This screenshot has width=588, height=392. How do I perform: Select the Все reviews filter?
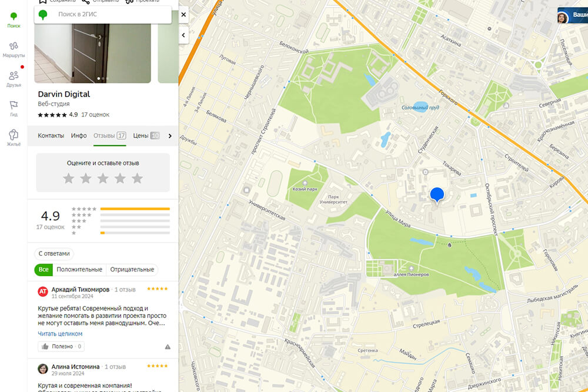click(44, 269)
